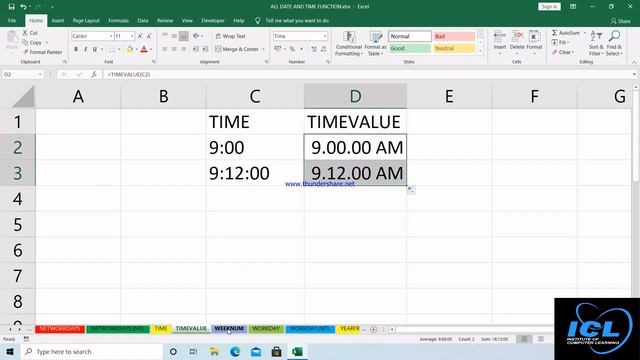Click the AutoSum sigma icon

pos(555,33)
